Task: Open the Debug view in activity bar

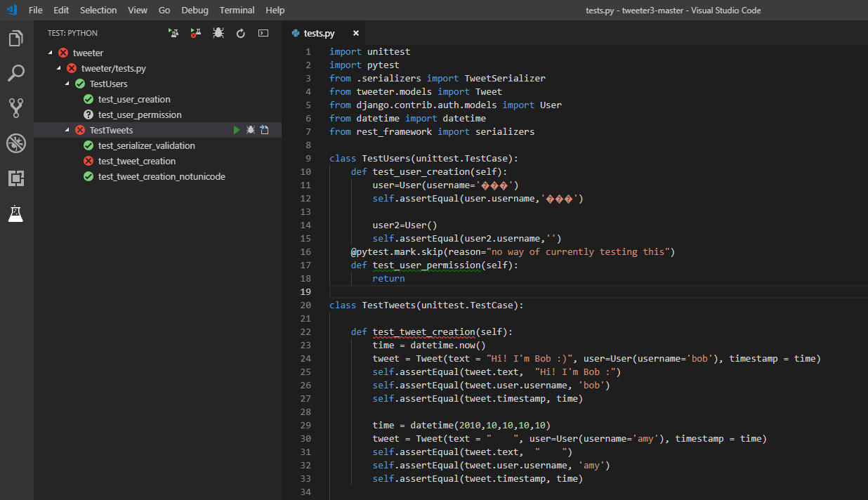Action: 16,143
